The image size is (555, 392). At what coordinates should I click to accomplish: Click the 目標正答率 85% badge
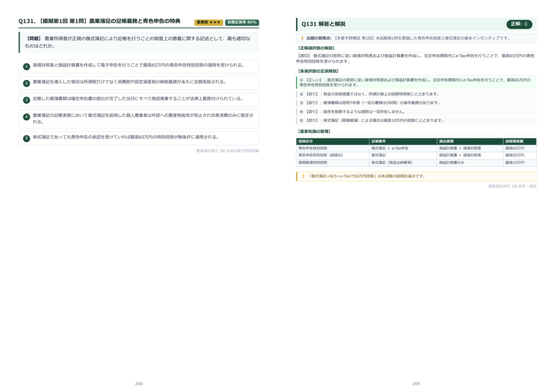coord(242,22)
